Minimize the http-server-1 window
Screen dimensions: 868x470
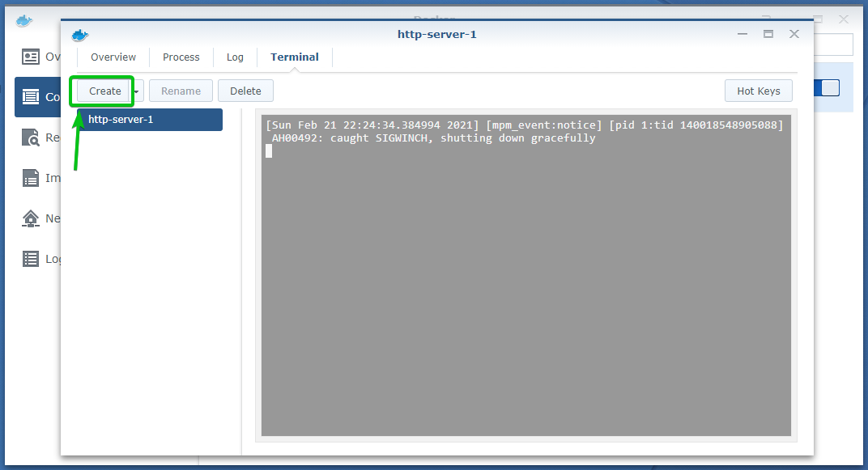(x=742, y=34)
